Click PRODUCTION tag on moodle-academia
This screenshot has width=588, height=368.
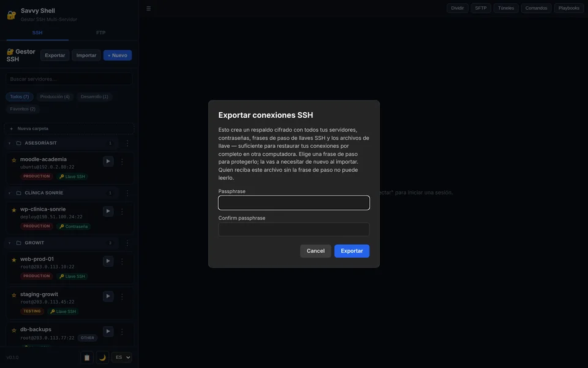[36, 176]
